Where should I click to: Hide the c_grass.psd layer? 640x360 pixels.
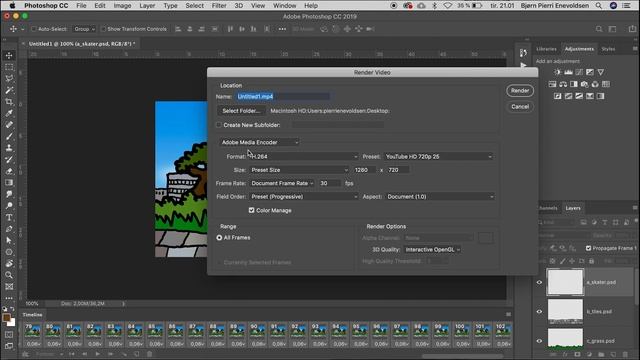(539, 341)
